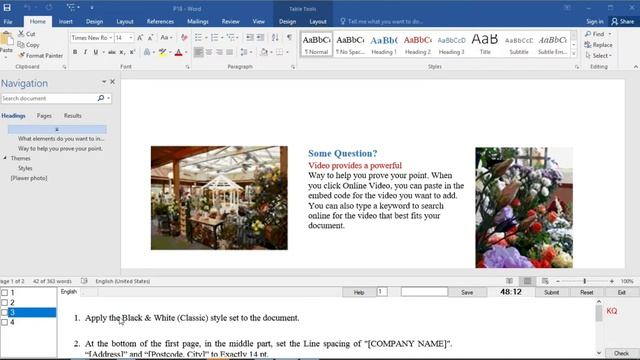Switch to the Insert tab
This screenshot has width=640, height=360.
[x=65, y=22]
